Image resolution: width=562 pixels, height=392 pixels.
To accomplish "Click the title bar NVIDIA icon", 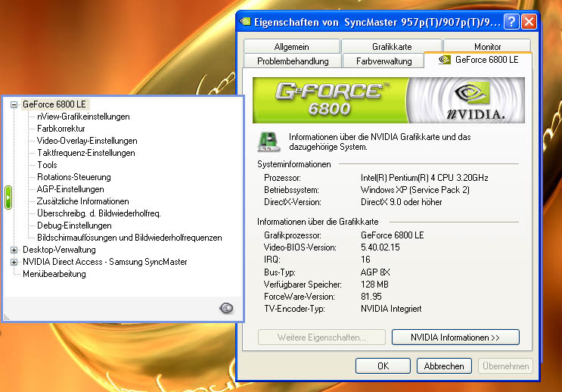I will click(246, 21).
